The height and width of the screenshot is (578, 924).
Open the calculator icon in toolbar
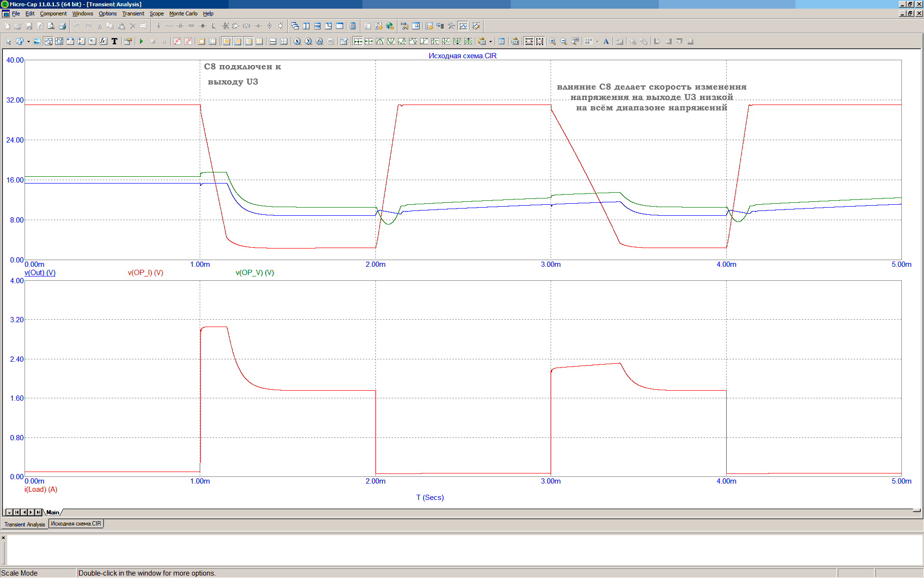point(353,26)
